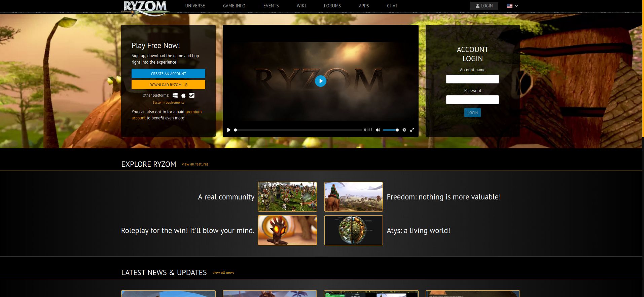Open the Chat menu item

[392, 6]
